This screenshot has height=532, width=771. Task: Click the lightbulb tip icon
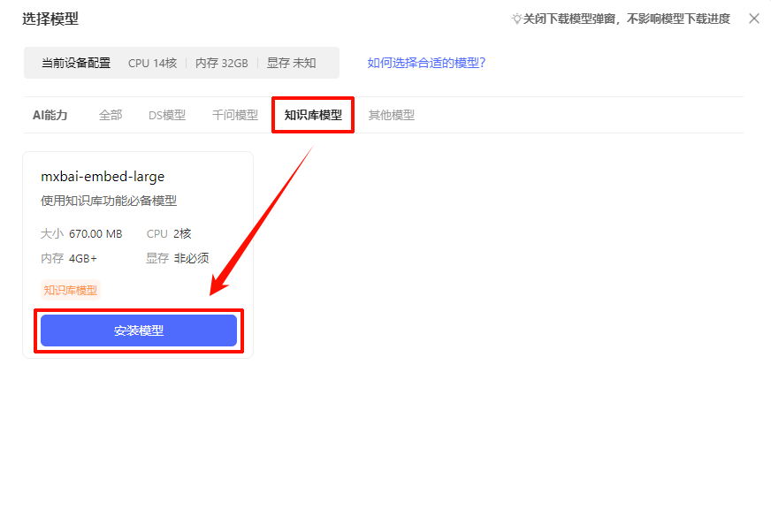[516, 19]
